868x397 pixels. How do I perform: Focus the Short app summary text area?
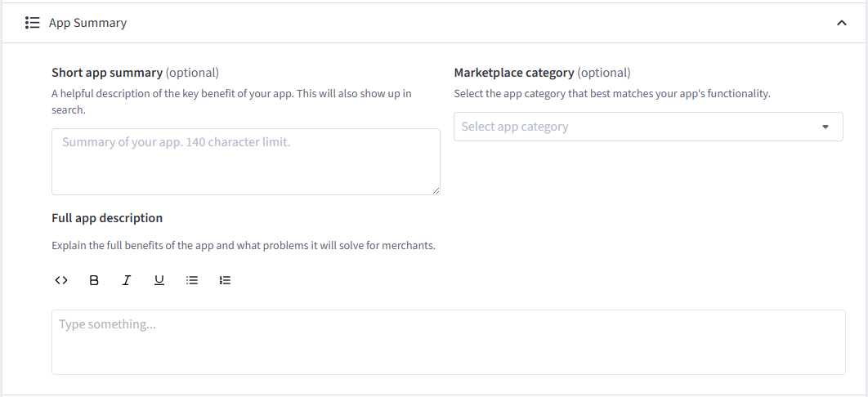(x=246, y=162)
